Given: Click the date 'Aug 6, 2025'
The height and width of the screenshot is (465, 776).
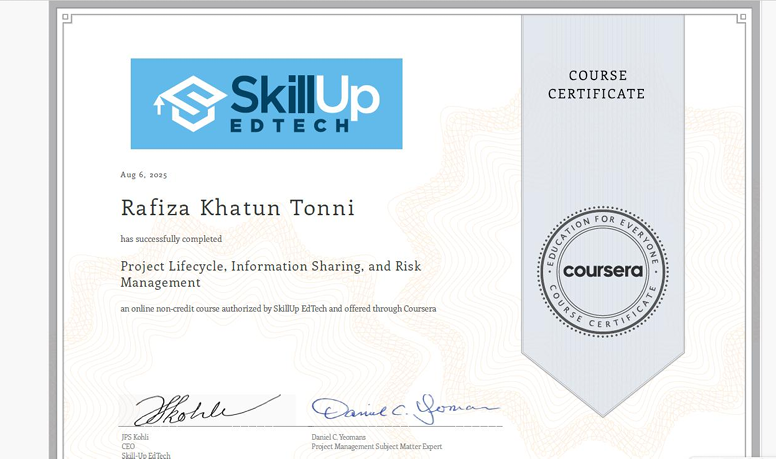Looking at the screenshot, I should click(144, 175).
